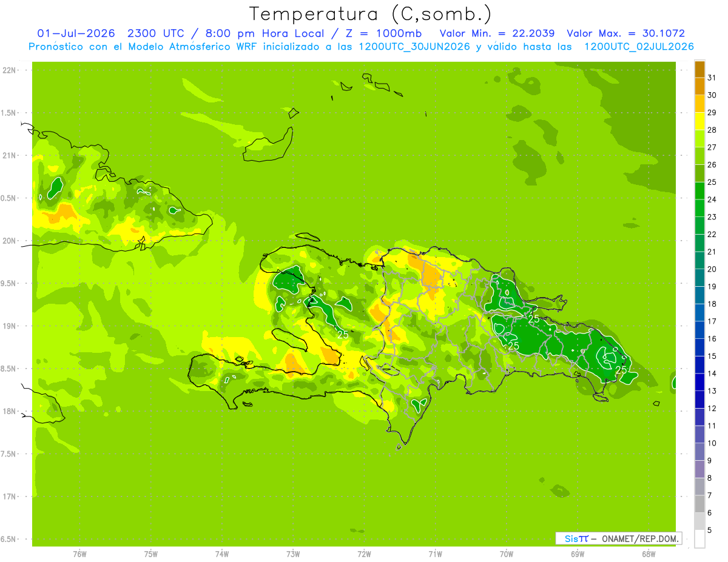Click the gray swatch between 6 and 7
Screen dimensions: 728x562
(699, 504)
